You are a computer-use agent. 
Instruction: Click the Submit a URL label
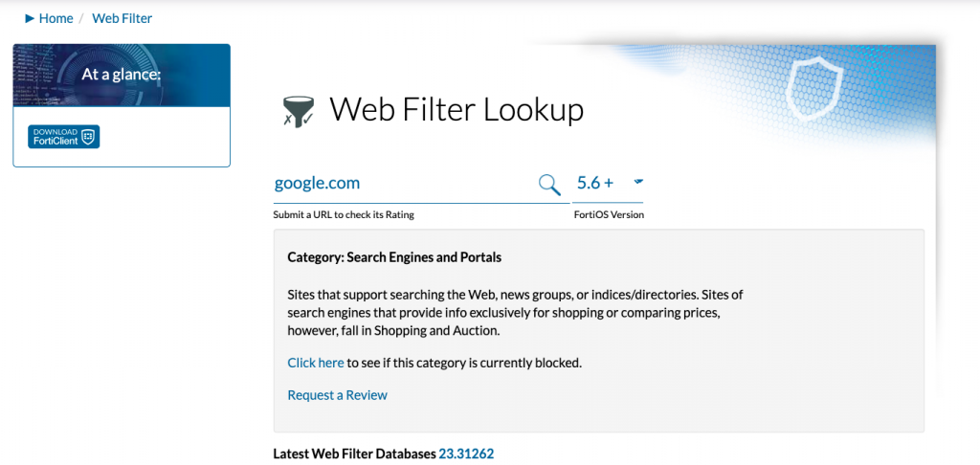pyautogui.click(x=344, y=215)
